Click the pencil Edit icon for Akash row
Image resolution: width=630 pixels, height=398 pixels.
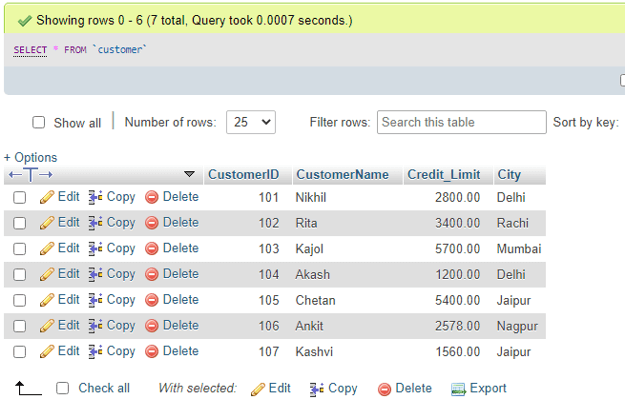47,274
